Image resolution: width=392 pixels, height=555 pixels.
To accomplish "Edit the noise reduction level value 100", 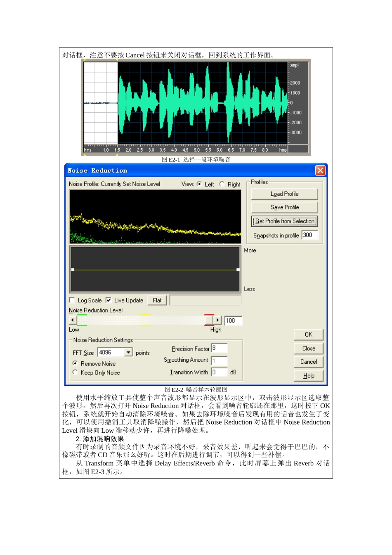I will pos(233,320).
